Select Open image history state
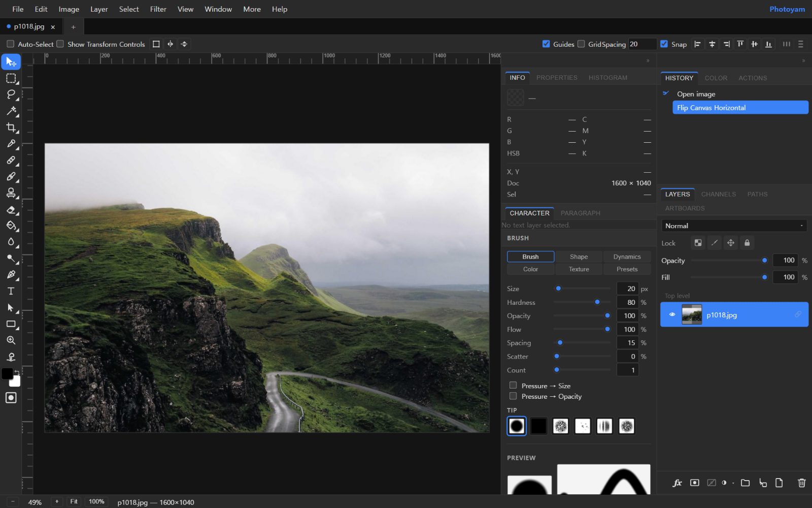The width and height of the screenshot is (812, 508). click(x=696, y=94)
